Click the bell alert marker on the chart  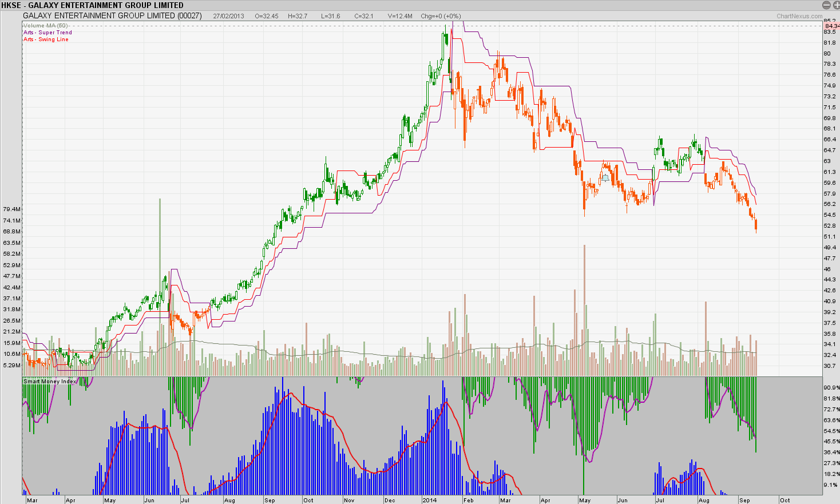point(605,178)
